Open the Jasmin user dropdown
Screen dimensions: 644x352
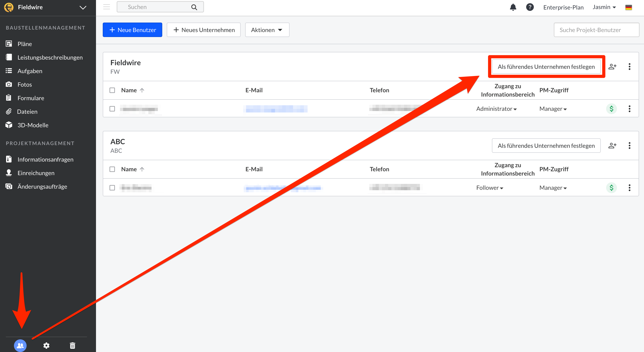pos(604,7)
